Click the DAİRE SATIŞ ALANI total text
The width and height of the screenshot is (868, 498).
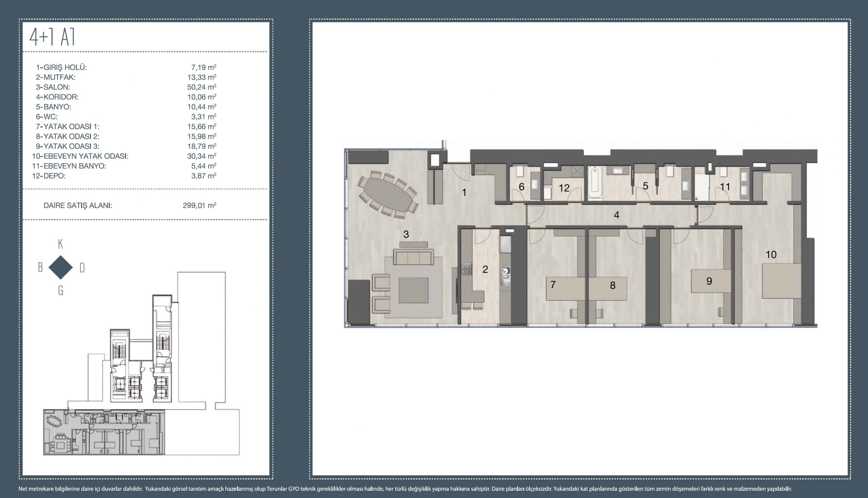click(78, 205)
